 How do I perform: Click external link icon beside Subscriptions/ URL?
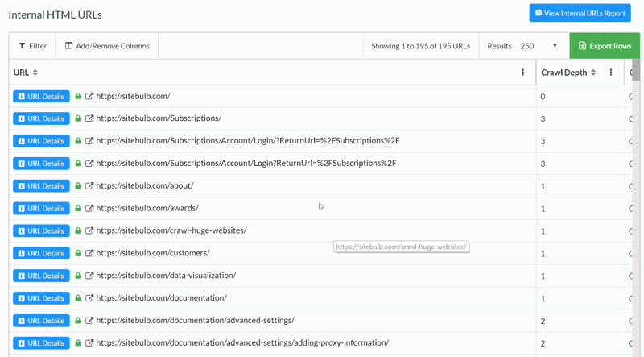89,118
